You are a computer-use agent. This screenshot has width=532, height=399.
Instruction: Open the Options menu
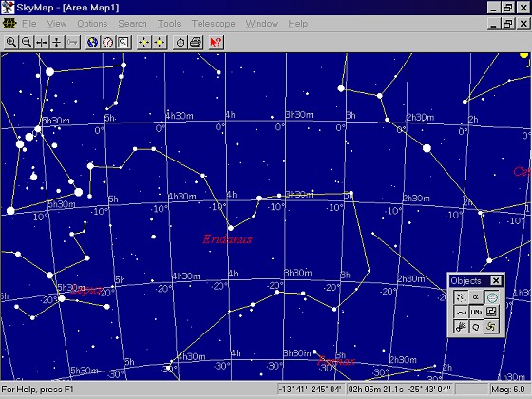(92, 24)
